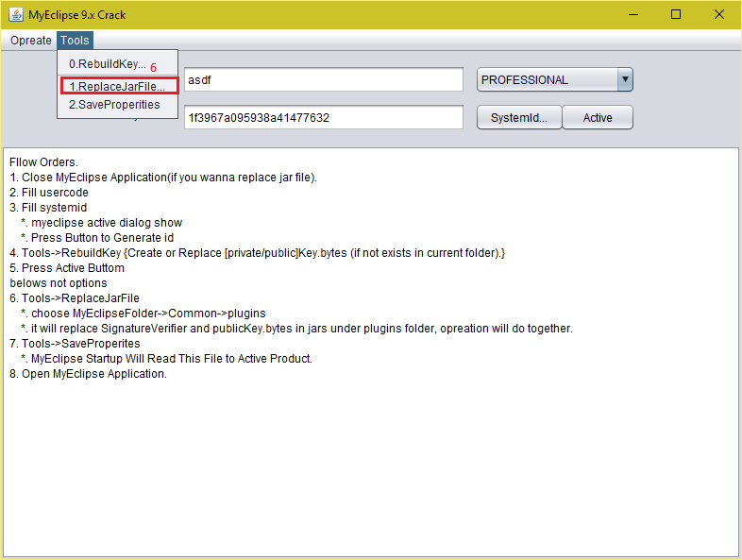Open the Opreate menu

tap(31, 41)
